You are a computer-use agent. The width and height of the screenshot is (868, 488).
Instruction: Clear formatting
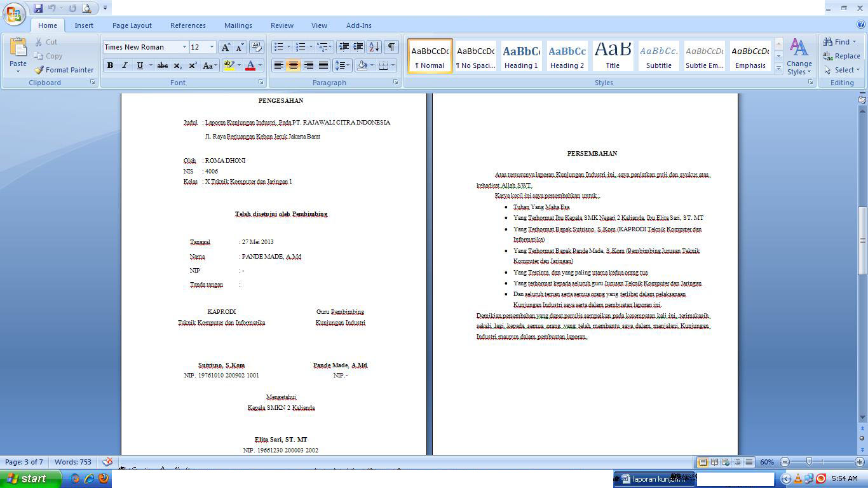click(x=257, y=47)
